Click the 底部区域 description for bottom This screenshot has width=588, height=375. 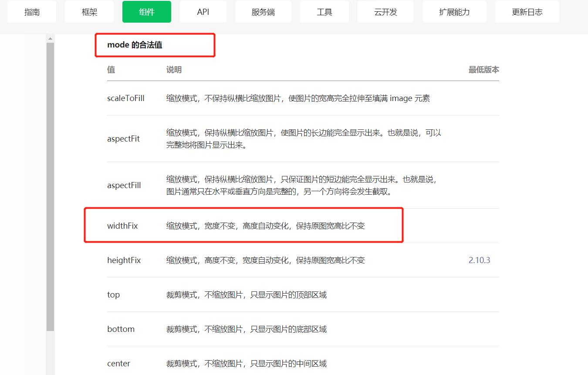pyautogui.click(x=247, y=329)
